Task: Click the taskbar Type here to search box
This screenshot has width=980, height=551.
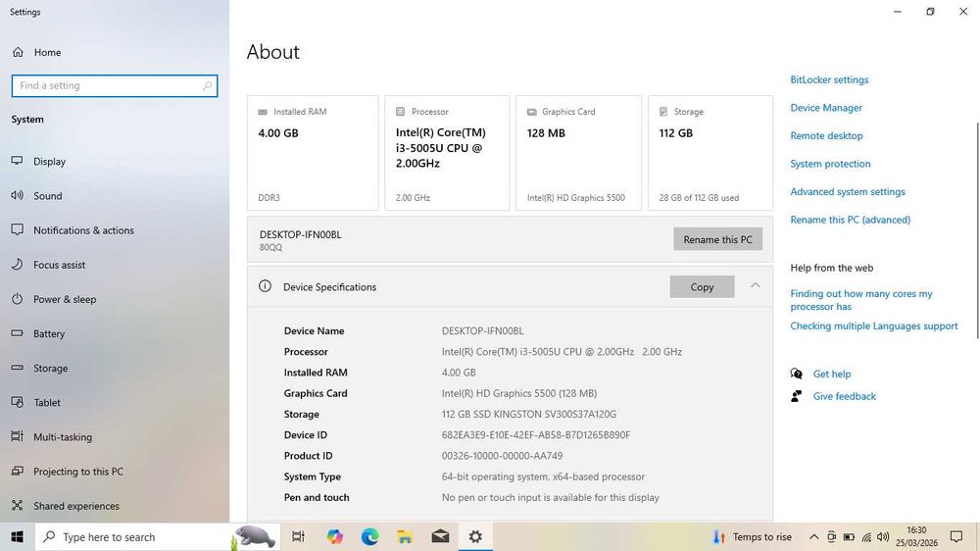Action: (x=156, y=536)
